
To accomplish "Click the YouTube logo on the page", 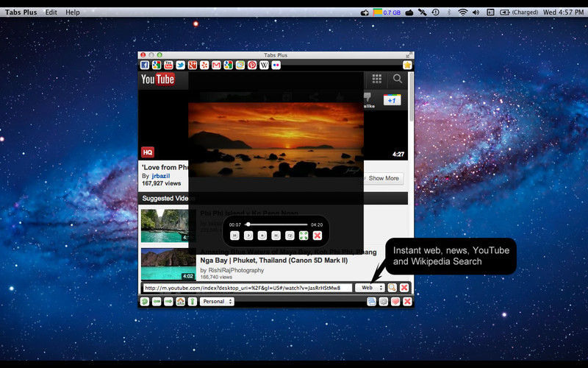I will tap(157, 79).
